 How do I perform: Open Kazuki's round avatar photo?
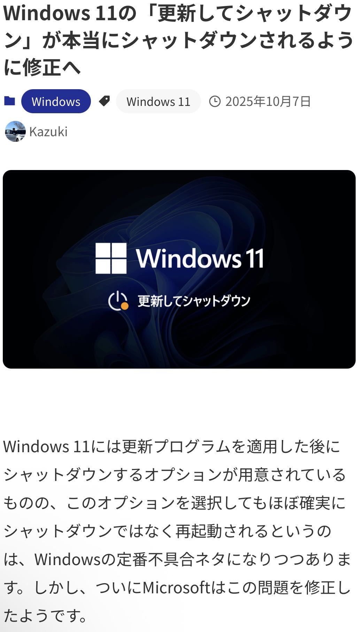(x=15, y=131)
